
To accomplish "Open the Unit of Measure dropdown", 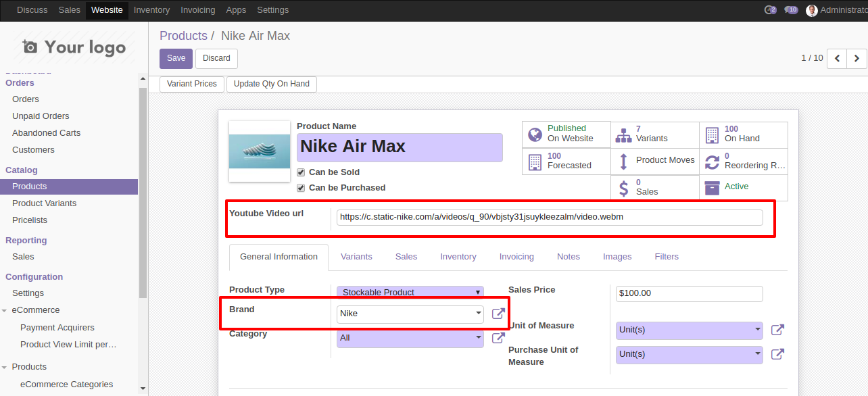I will tap(690, 330).
